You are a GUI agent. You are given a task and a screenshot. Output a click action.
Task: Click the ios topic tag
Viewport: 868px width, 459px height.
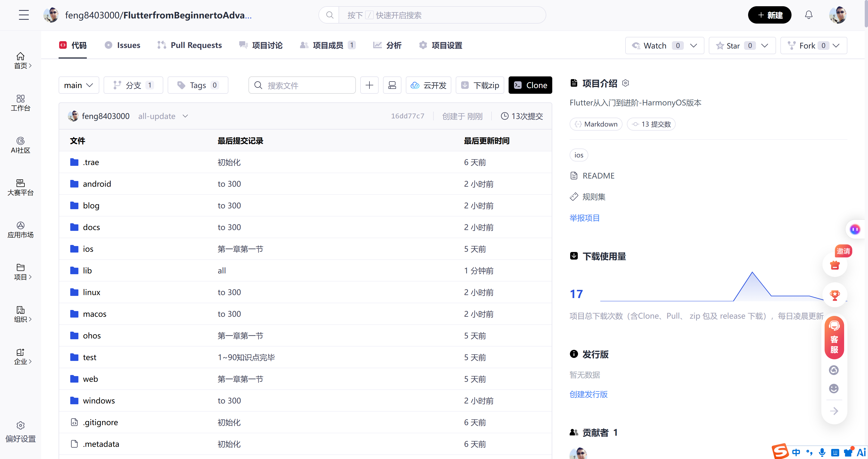tap(579, 155)
